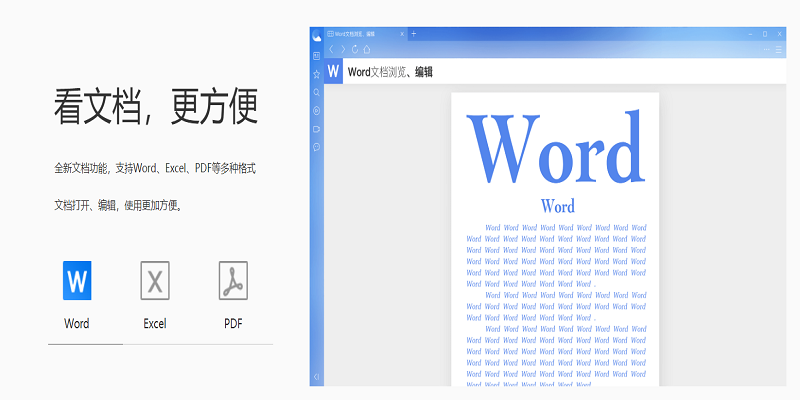Click the browser back arrow
Screen dimensions: 800x400
332,49
